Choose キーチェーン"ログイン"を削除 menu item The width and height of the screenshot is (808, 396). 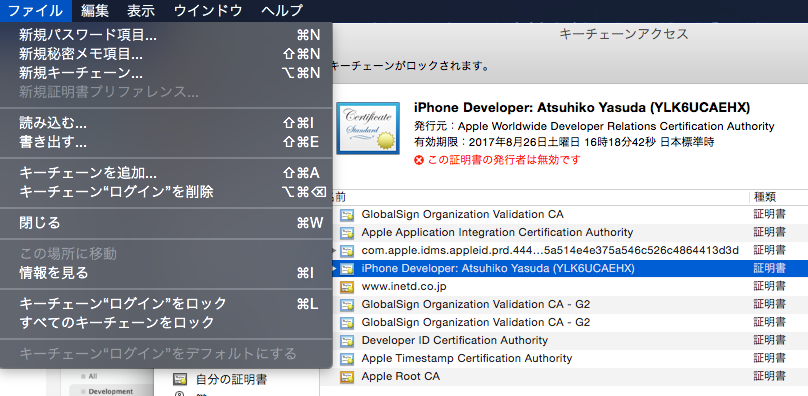point(166,192)
